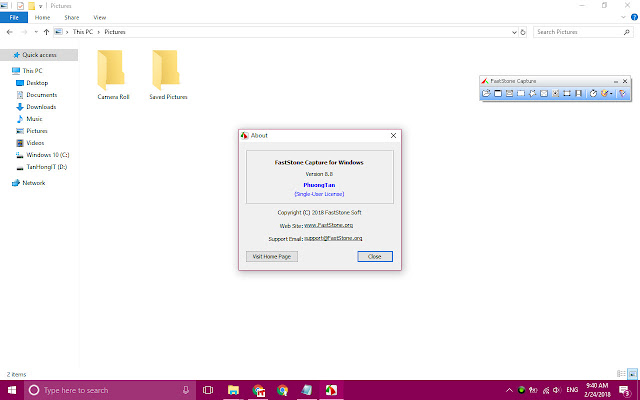Viewport: 640px width, 400px height.
Task: Open Windows 10 (C:) drive
Action: coord(48,155)
